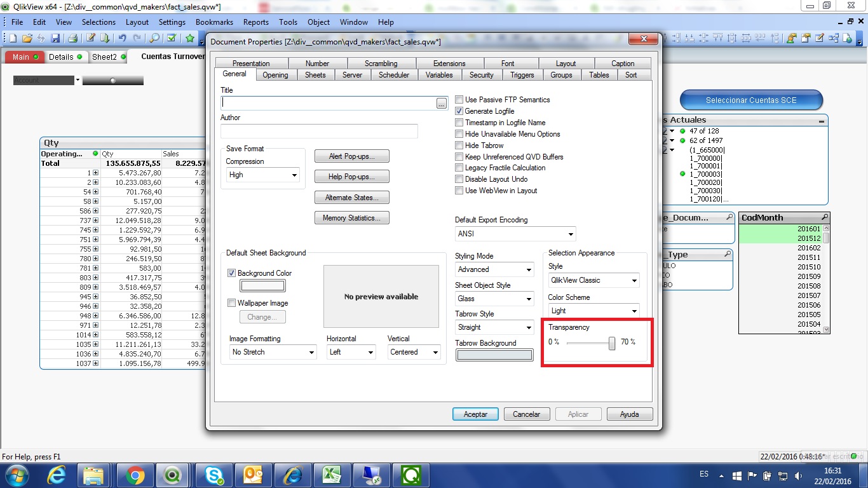Open Color Scheme Light dropdown
Image resolution: width=868 pixels, height=488 pixels.
tap(594, 311)
